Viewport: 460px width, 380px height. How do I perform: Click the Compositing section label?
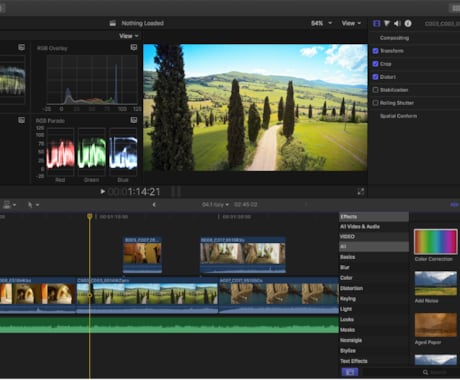click(394, 38)
